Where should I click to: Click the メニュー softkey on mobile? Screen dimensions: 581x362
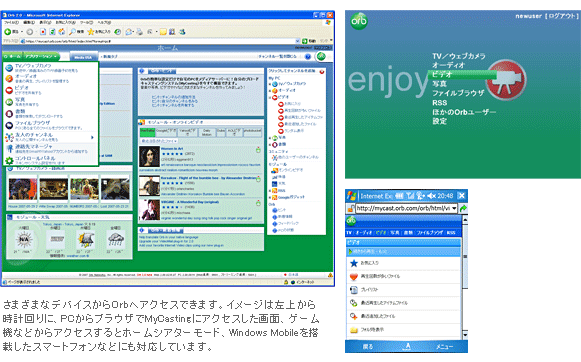point(444,347)
